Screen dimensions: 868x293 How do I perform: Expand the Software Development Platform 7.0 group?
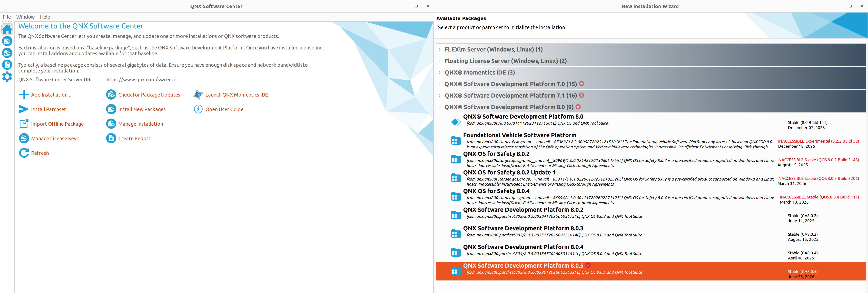(x=439, y=84)
